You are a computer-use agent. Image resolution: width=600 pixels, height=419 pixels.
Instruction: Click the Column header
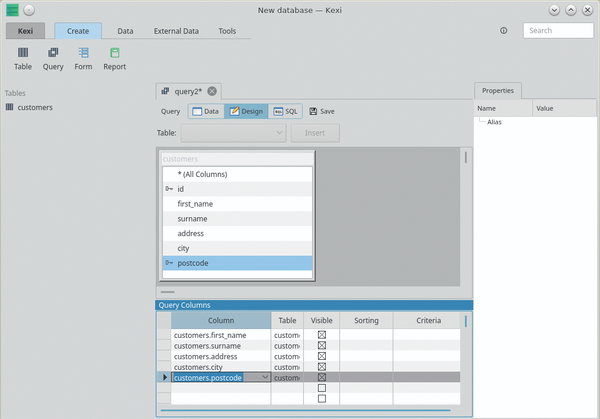(x=221, y=321)
